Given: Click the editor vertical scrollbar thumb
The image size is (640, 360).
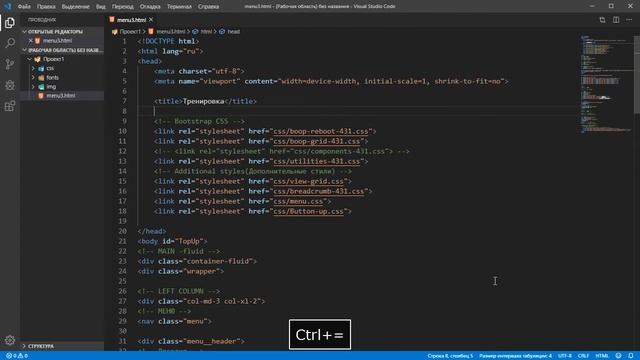Looking at the screenshot, I should tap(637, 74).
